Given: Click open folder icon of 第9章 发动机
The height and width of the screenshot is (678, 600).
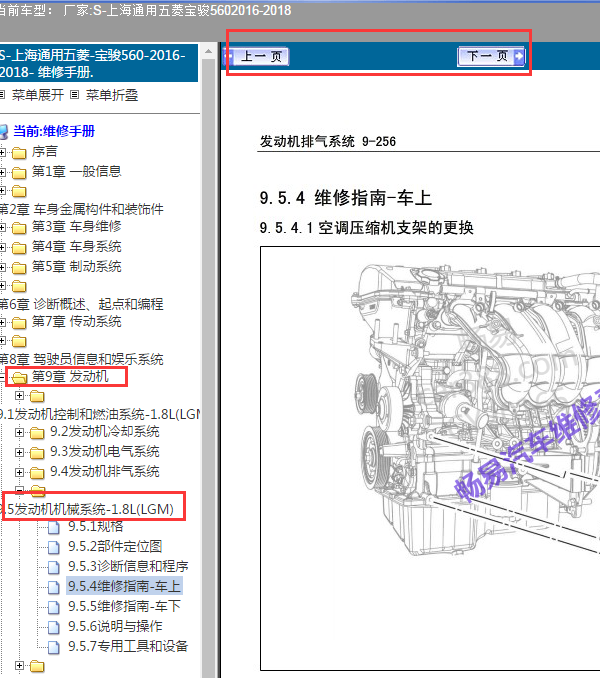Looking at the screenshot, I should pyautogui.click(x=19, y=377).
